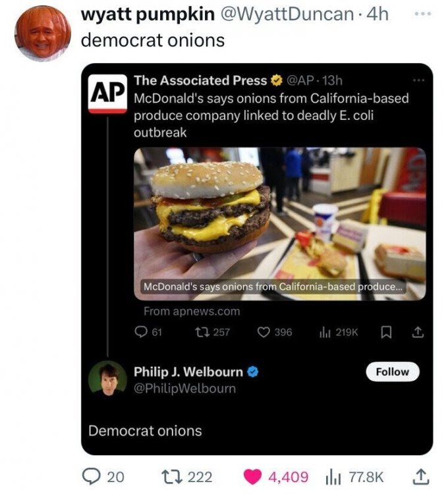Screen dimensions: 448x494
Task: Click the 'From apnews.com' source link
Action: tap(192, 311)
